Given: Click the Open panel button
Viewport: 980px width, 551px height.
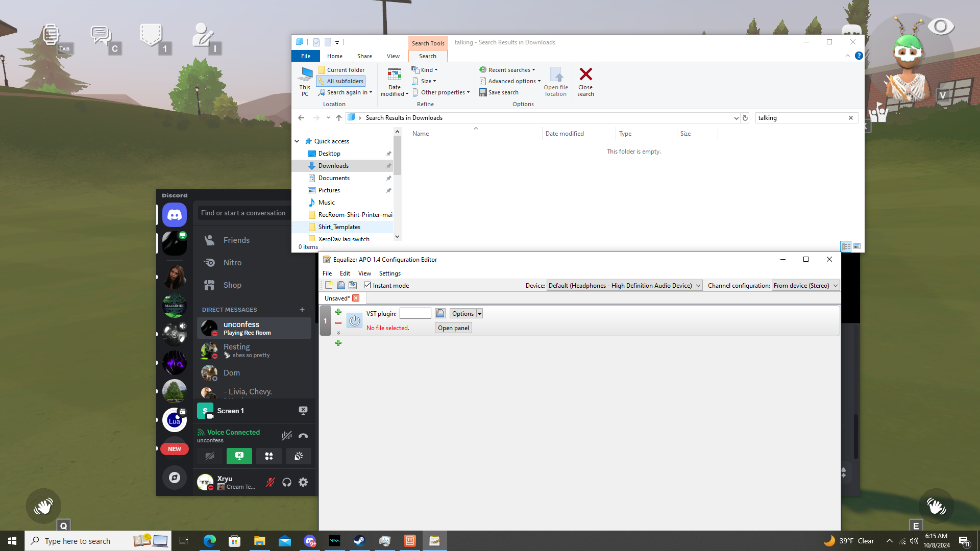Looking at the screenshot, I should pyautogui.click(x=453, y=328).
